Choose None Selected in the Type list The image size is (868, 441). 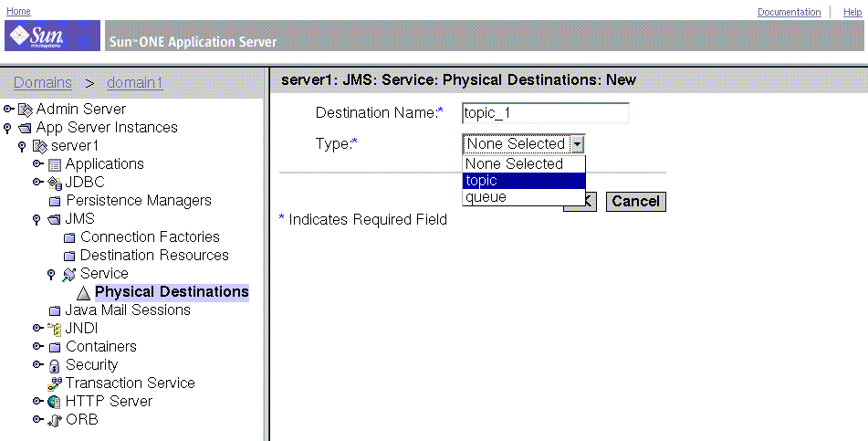point(524,164)
